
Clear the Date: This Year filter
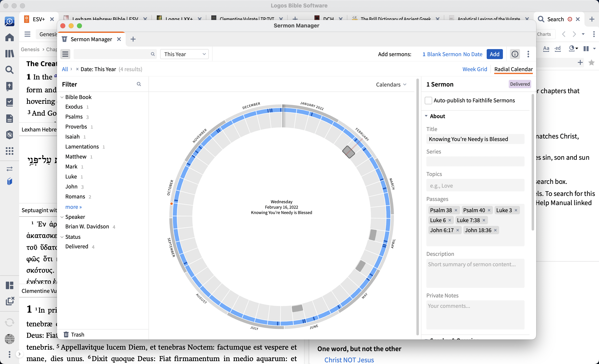click(77, 69)
